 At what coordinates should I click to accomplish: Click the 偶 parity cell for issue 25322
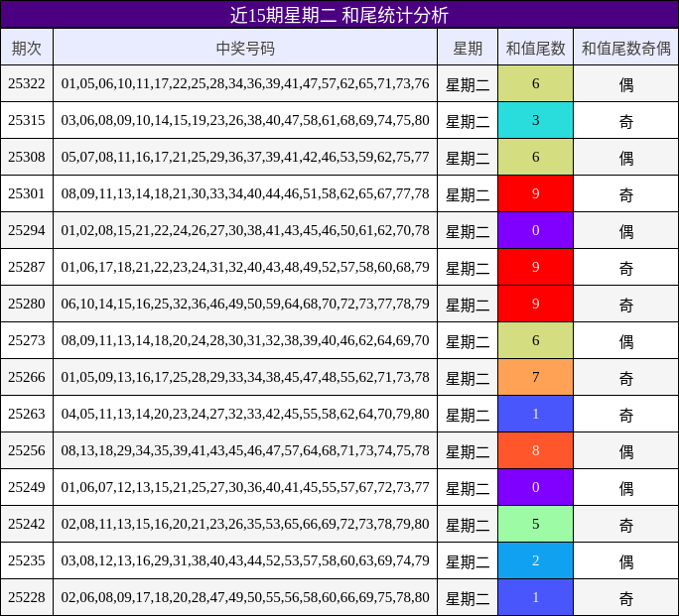pyautogui.click(x=625, y=83)
